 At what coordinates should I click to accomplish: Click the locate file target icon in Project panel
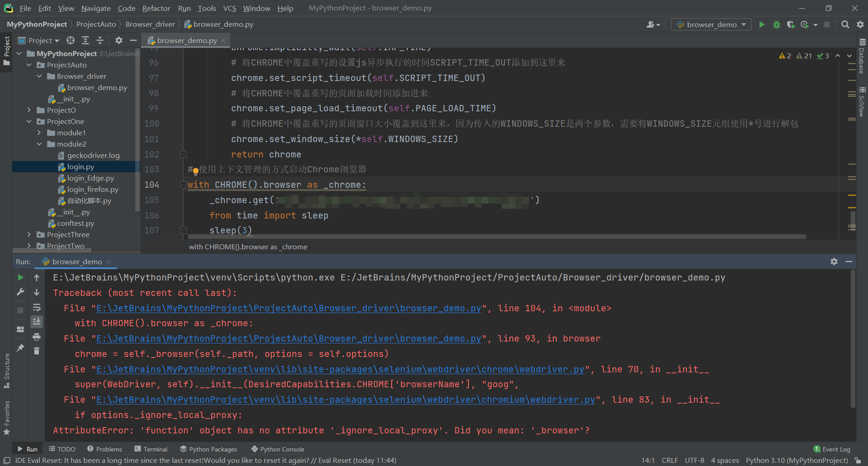71,40
